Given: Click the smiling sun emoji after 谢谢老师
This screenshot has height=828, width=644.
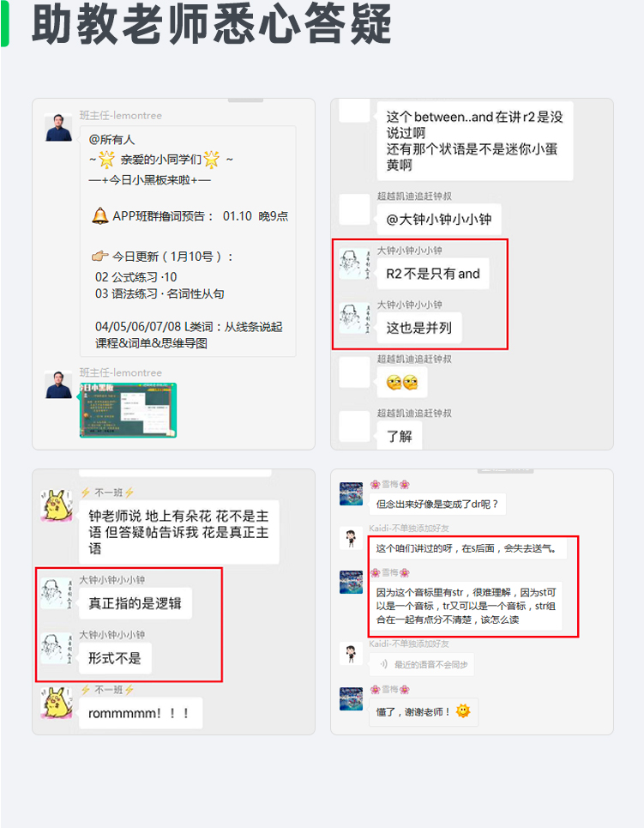Looking at the screenshot, I should (463, 710).
